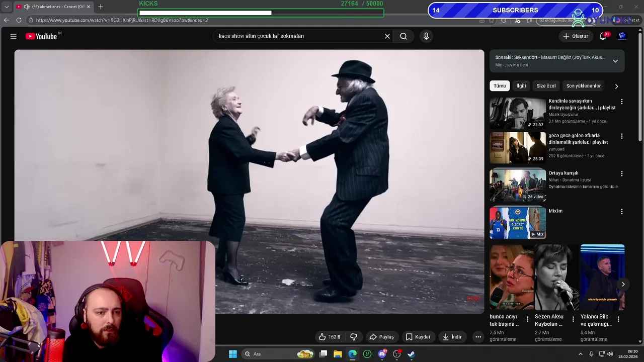
Task: Go to YouTube home via the logo
Action: pos(42,36)
